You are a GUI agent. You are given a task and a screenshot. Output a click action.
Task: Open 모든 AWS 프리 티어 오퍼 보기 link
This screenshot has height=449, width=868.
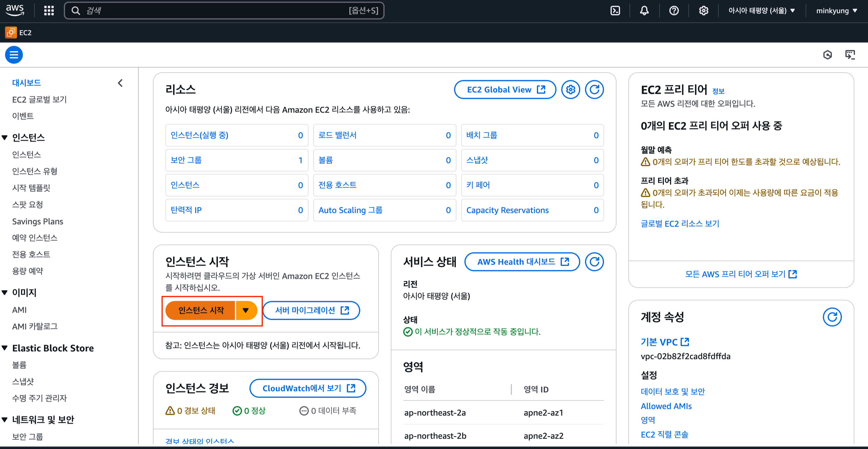pos(741,274)
